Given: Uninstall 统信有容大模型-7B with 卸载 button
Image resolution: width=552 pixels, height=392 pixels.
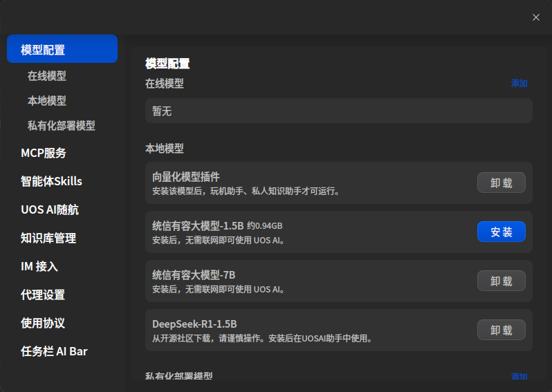Looking at the screenshot, I should click(502, 281).
